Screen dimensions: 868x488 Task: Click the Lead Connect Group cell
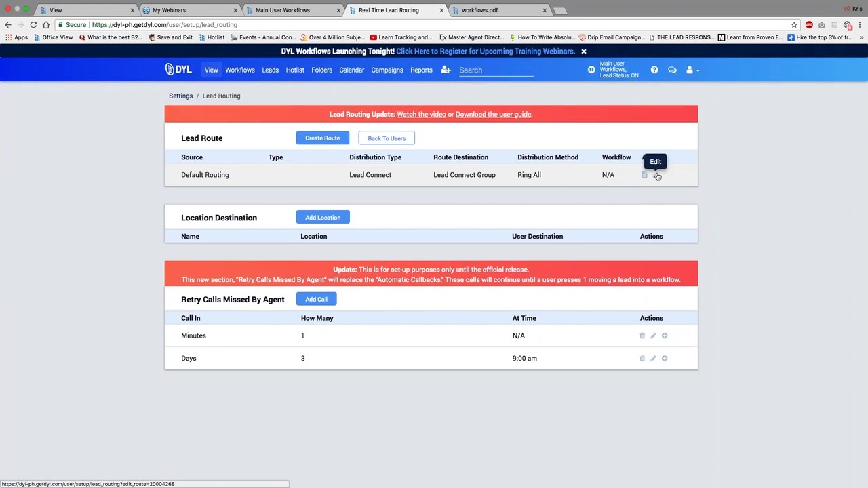[x=465, y=175]
